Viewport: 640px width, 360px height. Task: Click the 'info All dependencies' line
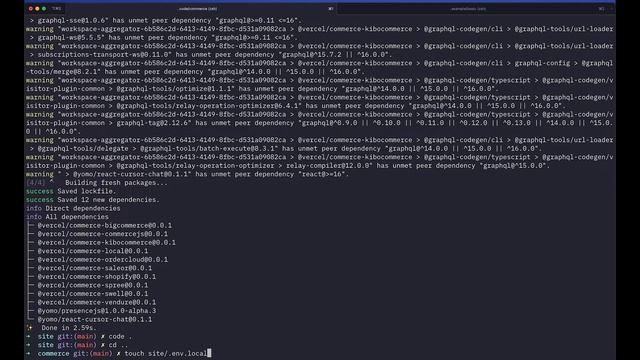67,217
